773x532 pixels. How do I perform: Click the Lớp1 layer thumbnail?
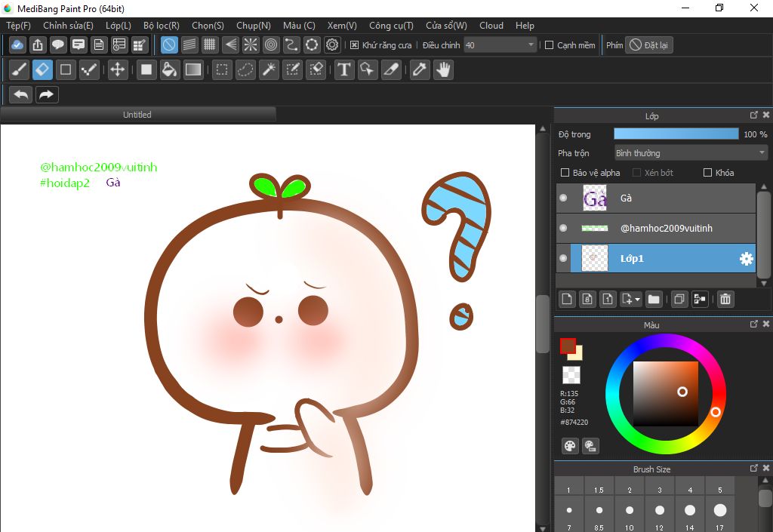595,258
